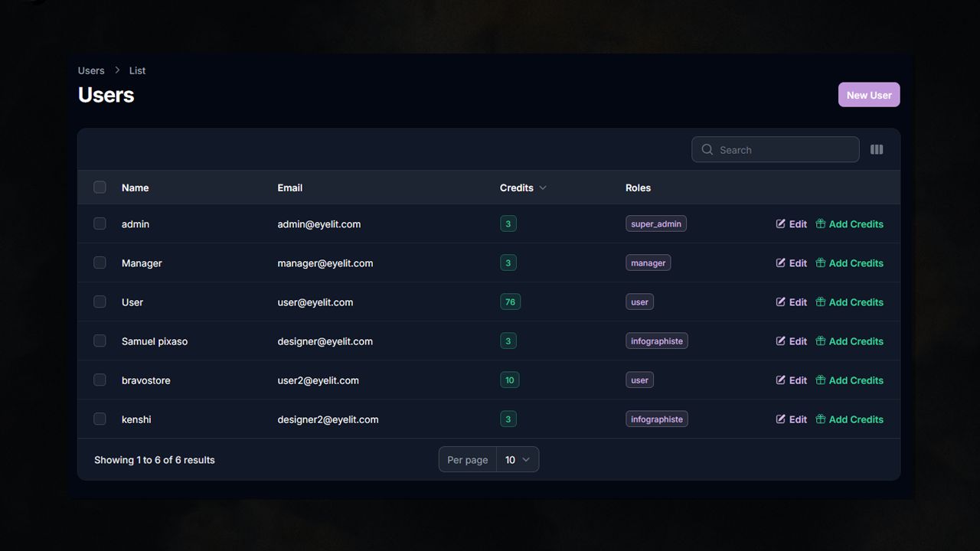980x551 pixels.
Task: Toggle the select-all checkbox in the table header
Action: (x=100, y=187)
